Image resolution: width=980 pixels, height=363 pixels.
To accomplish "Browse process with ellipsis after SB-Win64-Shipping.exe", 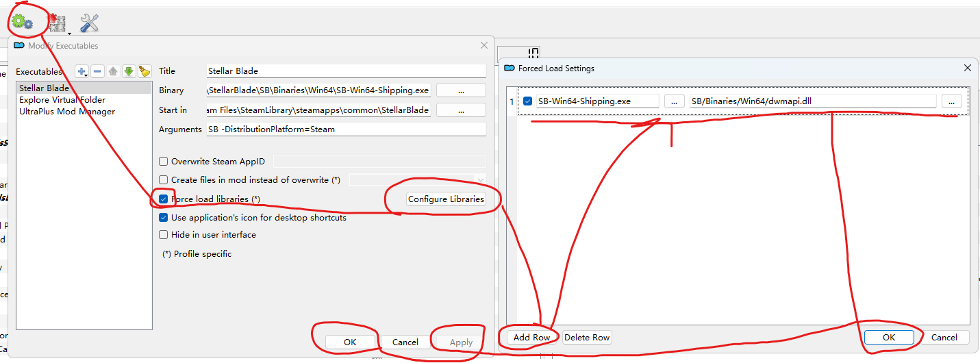I will [x=674, y=101].
